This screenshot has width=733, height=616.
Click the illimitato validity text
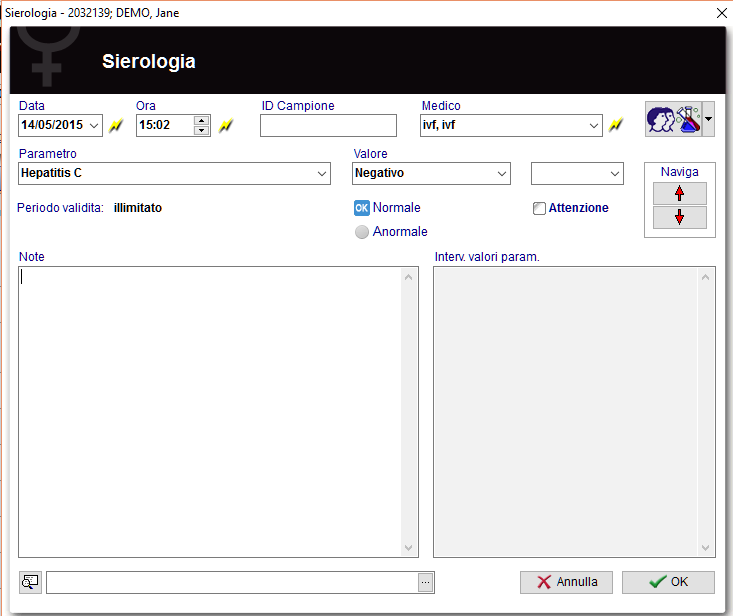tap(138, 208)
